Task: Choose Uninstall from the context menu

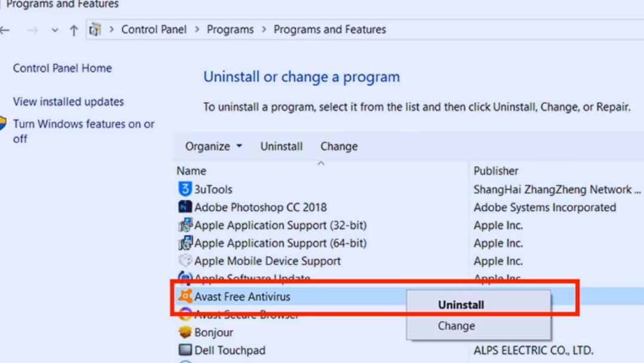Action: click(461, 304)
